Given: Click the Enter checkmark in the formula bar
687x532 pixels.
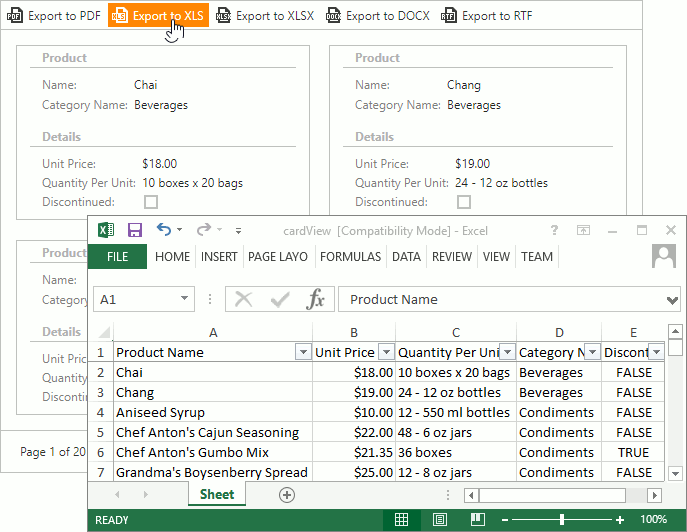Looking at the screenshot, I should pos(280,300).
